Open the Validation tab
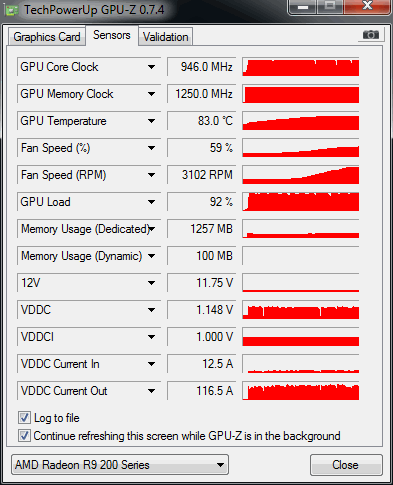This screenshot has width=393, height=485. click(x=166, y=37)
